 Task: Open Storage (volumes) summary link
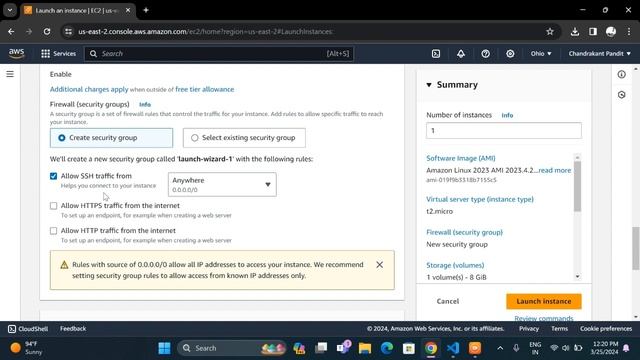coord(455,265)
